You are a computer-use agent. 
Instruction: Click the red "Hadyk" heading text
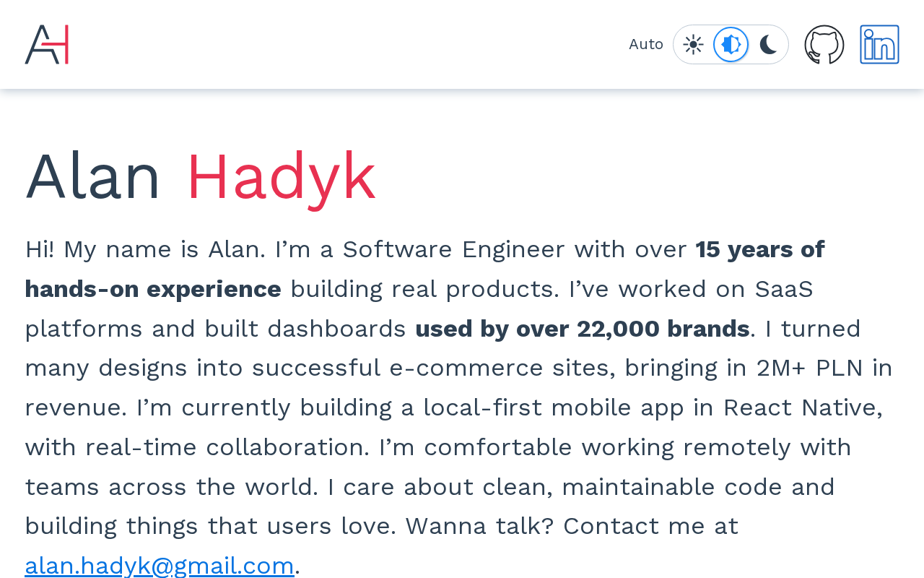coord(282,176)
